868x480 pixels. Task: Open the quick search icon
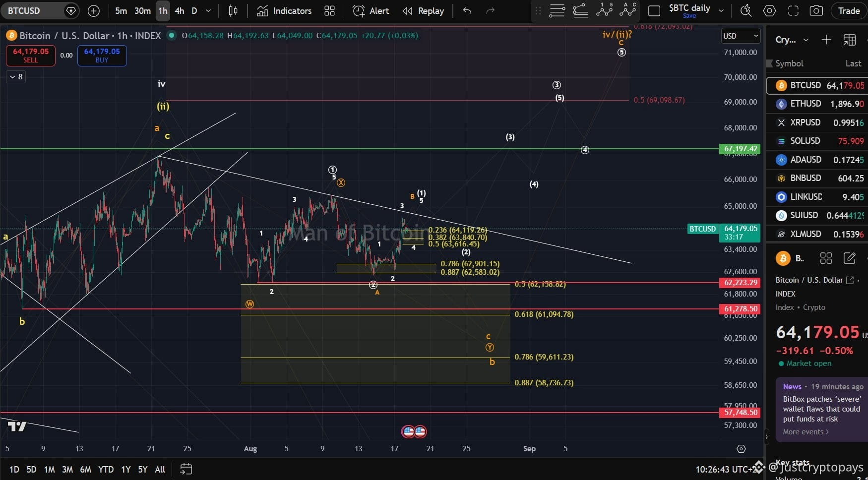pos(745,10)
